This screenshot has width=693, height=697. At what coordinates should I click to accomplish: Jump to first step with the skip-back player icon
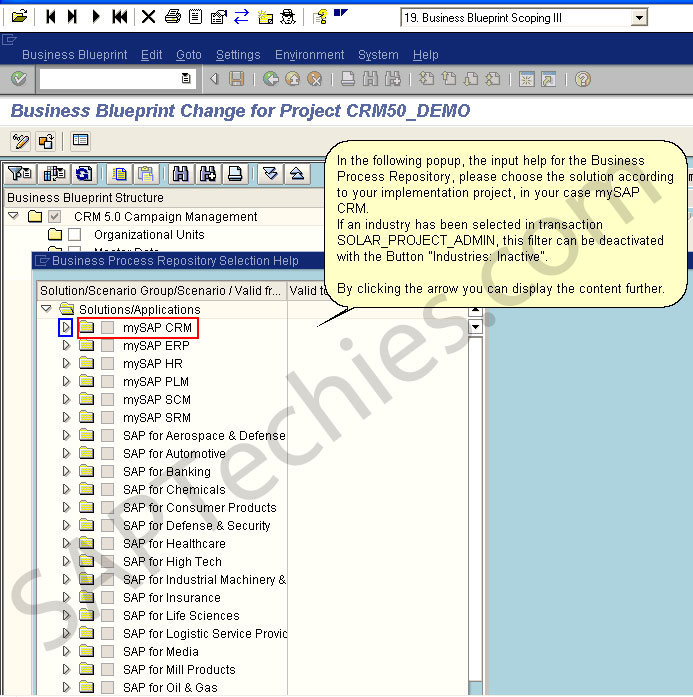[50, 17]
